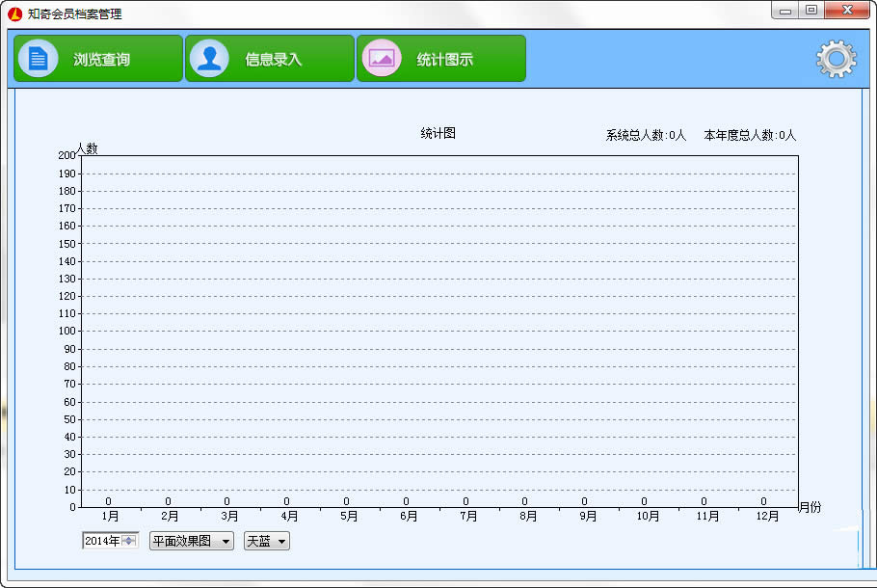Click the person icon on 信息录入
877x588 pixels.
click(x=210, y=58)
